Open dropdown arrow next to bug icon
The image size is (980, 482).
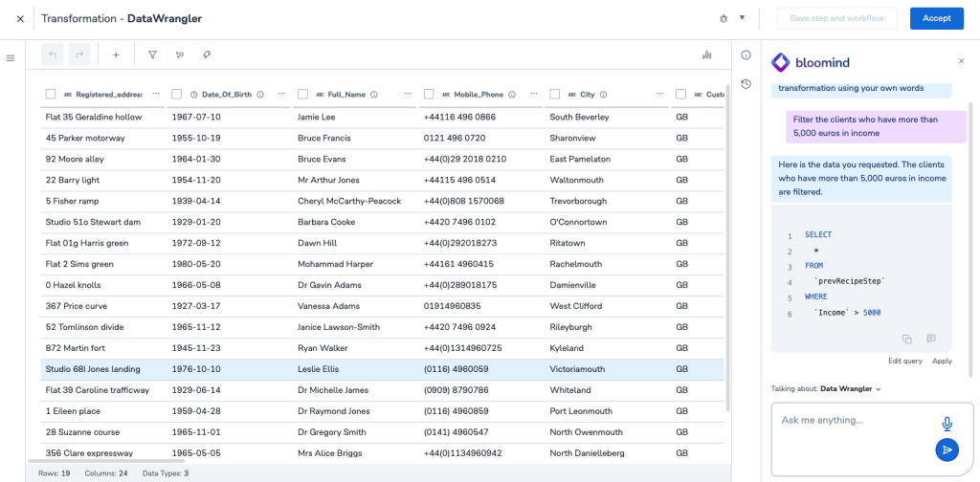pyautogui.click(x=742, y=18)
